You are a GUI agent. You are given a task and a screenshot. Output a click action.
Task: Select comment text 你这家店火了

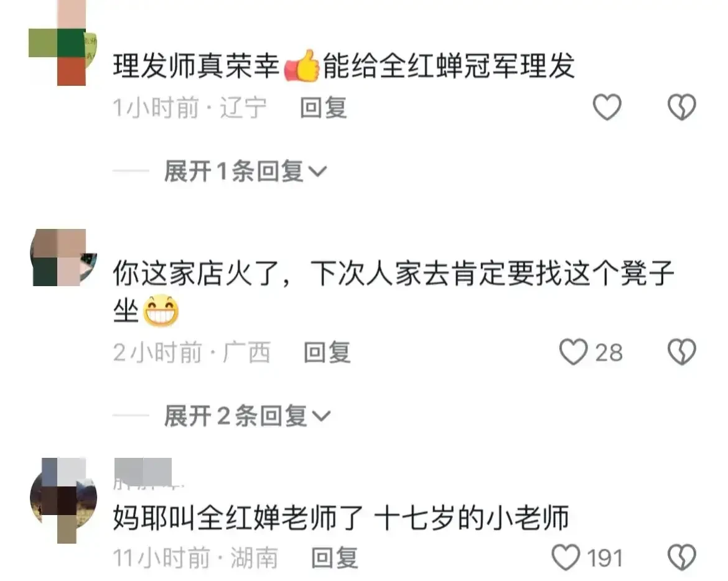(x=197, y=273)
